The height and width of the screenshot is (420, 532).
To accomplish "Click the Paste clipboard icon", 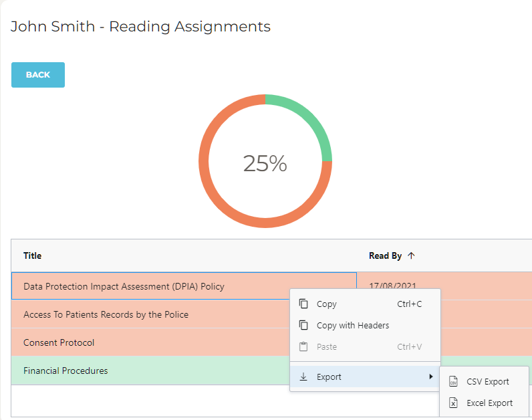I will click(x=303, y=346).
